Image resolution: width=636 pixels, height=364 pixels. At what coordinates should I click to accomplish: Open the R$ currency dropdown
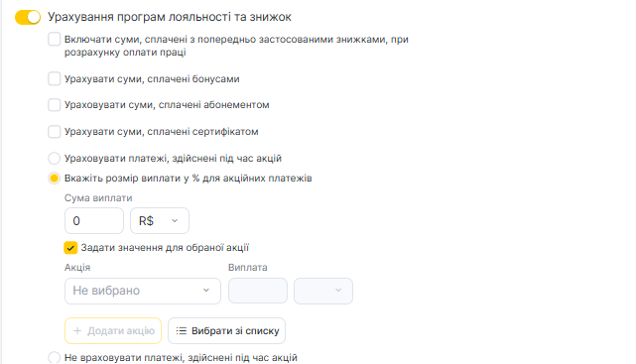160,221
